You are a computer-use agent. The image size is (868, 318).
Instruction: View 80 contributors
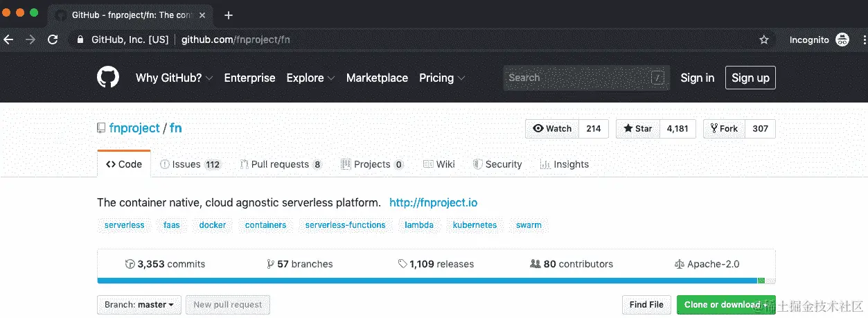coord(572,264)
